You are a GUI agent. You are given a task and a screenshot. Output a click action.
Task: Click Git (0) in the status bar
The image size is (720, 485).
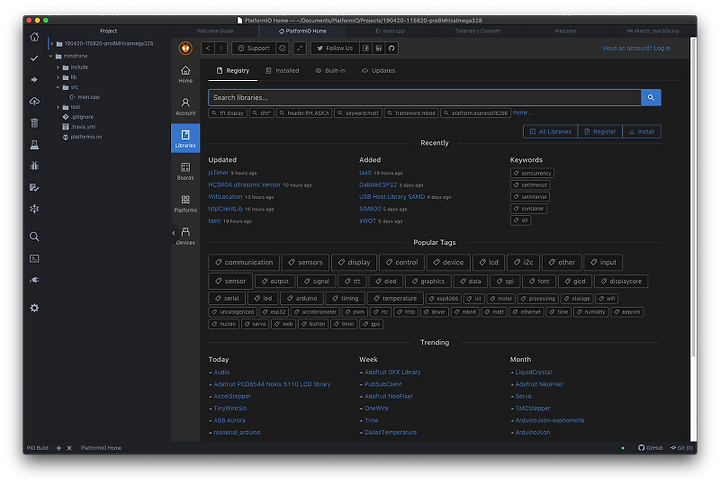(681, 448)
